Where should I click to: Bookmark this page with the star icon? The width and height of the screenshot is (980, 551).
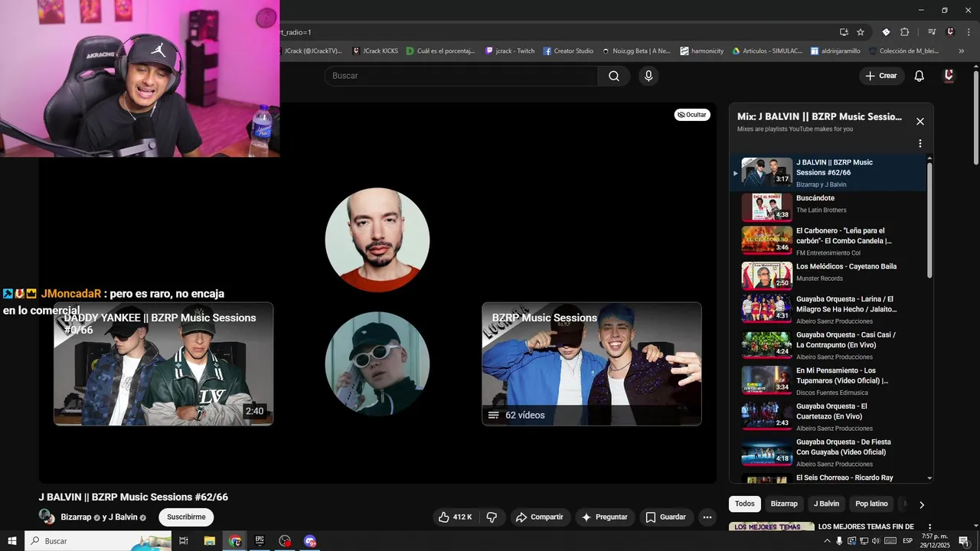point(861,32)
